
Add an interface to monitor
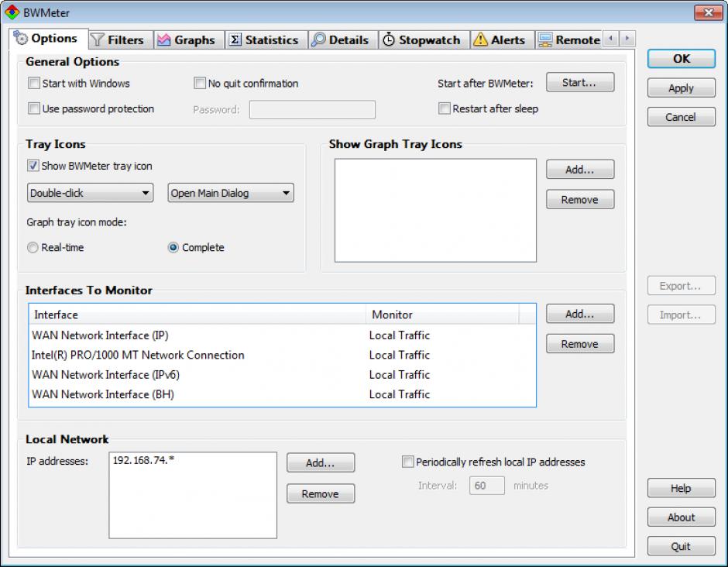click(x=580, y=314)
